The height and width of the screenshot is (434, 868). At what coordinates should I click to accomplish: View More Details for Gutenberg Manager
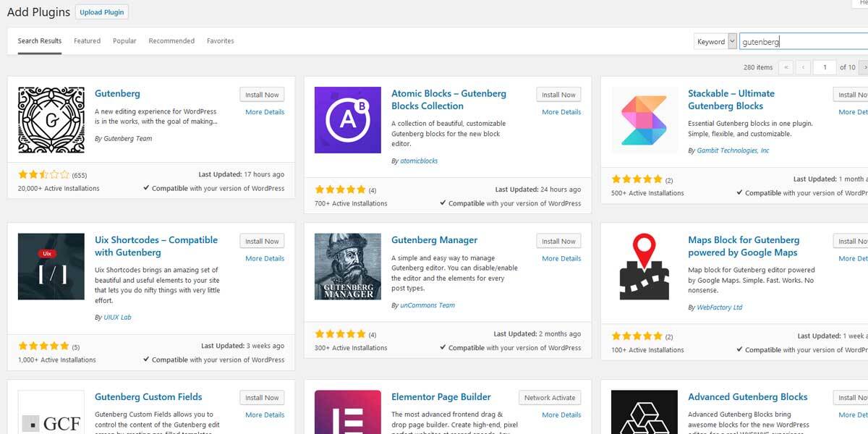click(561, 259)
